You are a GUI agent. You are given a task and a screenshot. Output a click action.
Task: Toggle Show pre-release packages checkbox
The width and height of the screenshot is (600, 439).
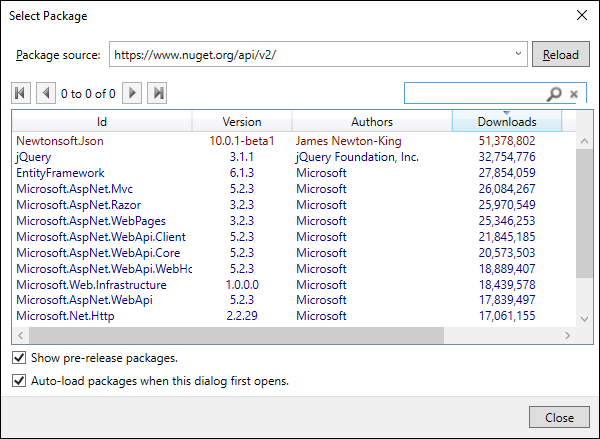coord(19,358)
